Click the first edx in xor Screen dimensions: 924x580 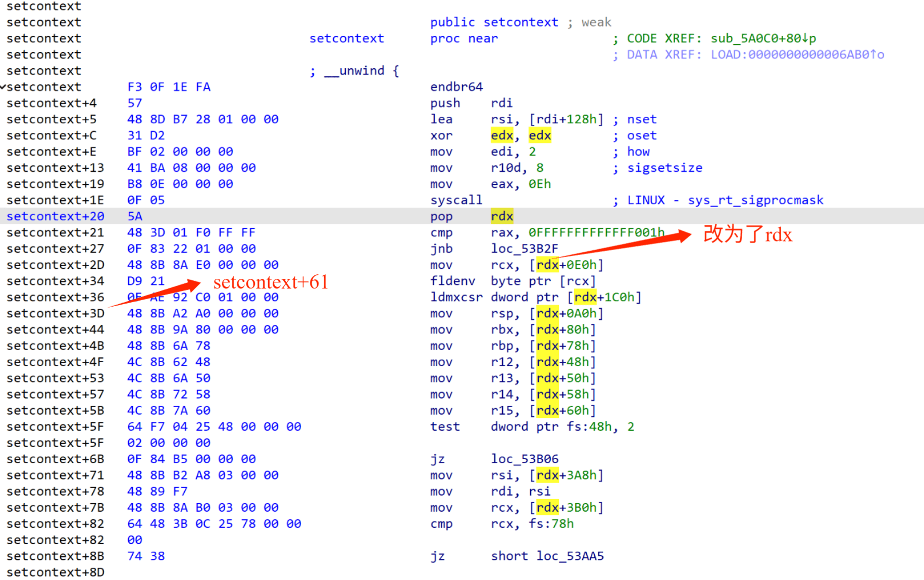(502, 135)
